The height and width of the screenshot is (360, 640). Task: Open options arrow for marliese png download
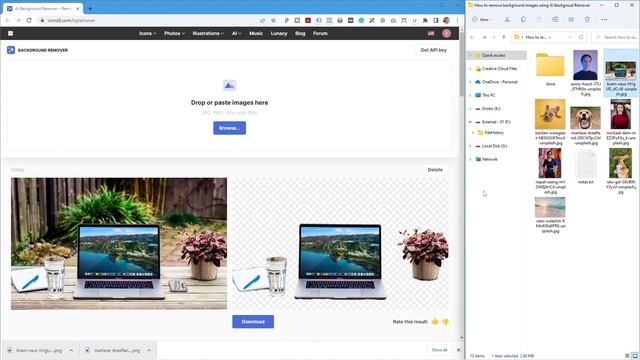(x=149, y=350)
